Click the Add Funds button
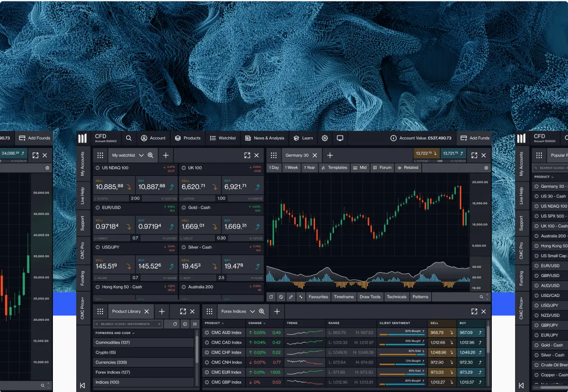 click(475, 138)
